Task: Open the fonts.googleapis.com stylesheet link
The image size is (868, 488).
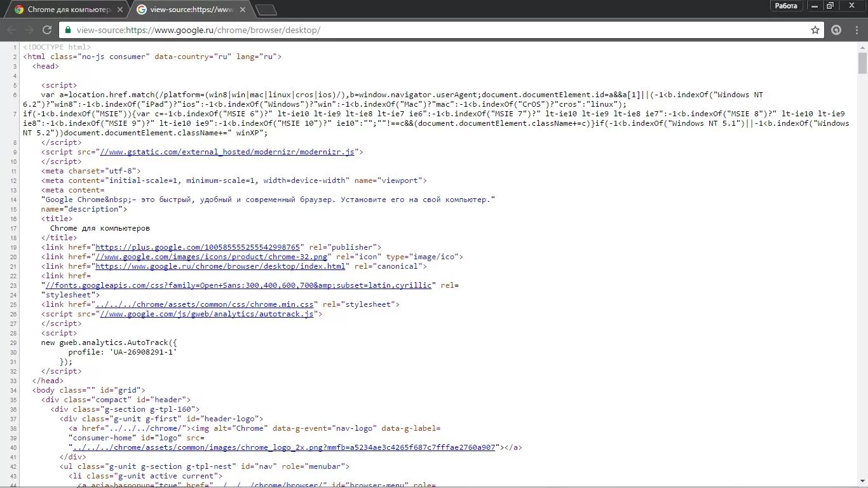Action: (x=238, y=285)
